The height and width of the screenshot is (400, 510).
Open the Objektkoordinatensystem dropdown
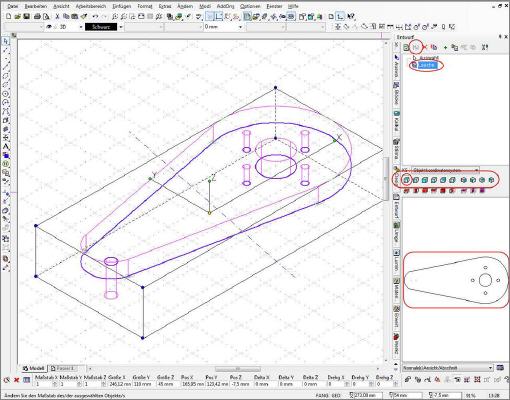tap(445, 170)
